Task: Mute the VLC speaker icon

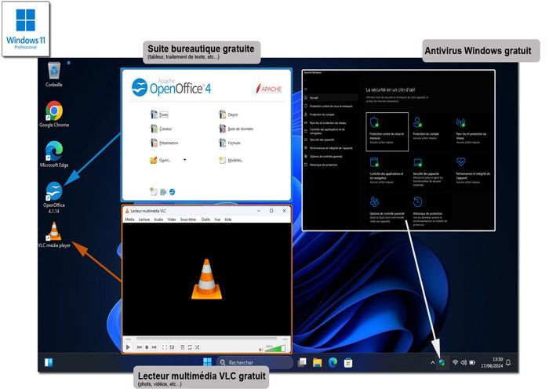Action: point(260,349)
